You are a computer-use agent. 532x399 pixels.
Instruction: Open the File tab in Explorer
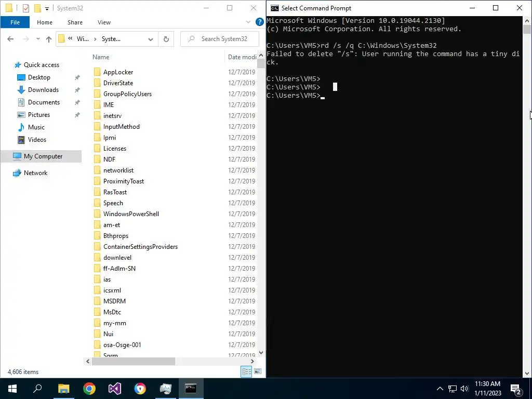[15, 22]
